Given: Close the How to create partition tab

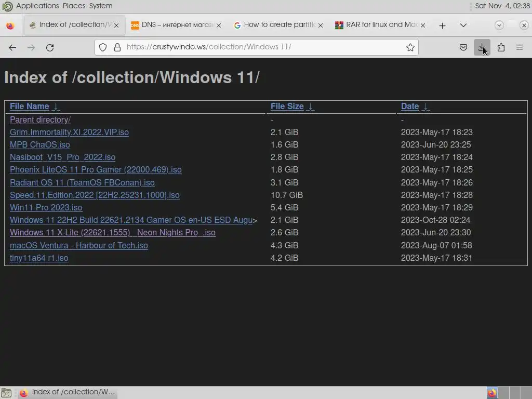Looking at the screenshot, I should [x=320, y=25].
